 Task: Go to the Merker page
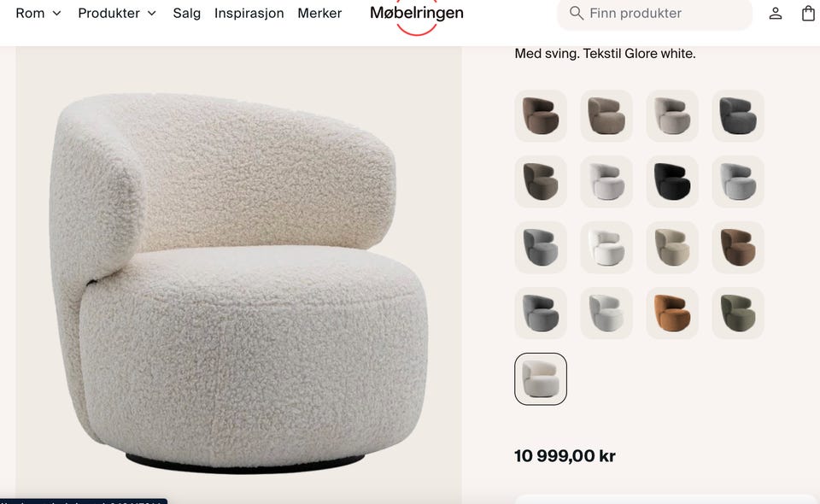point(319,13)
